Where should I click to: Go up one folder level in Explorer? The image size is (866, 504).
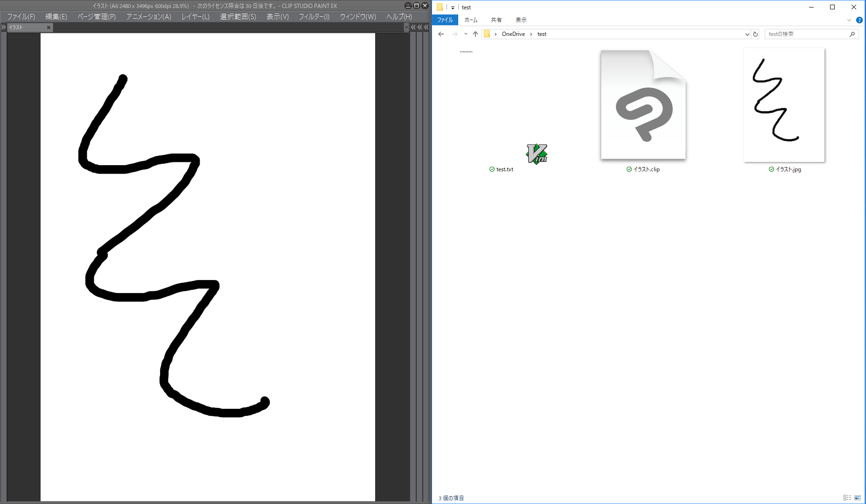[475, 34]
